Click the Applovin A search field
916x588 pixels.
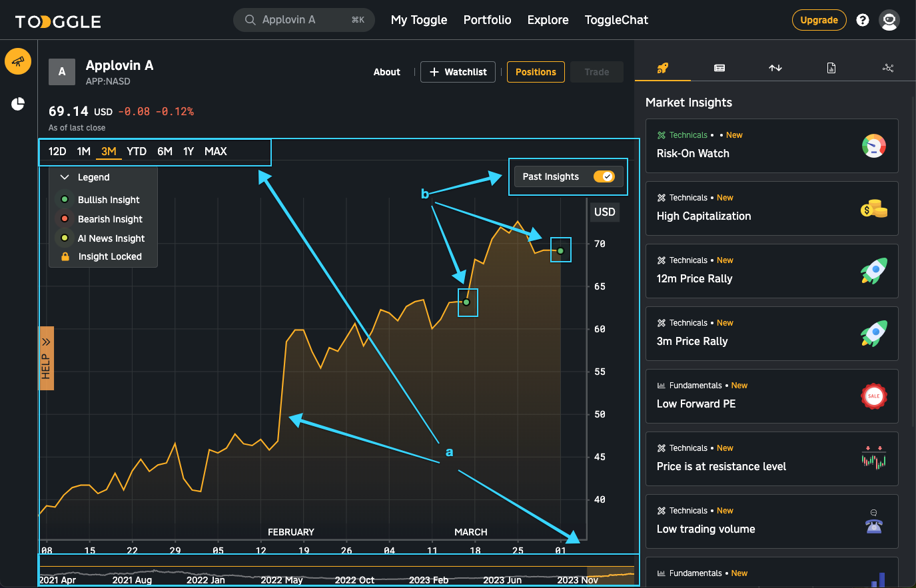pos(304,20)
